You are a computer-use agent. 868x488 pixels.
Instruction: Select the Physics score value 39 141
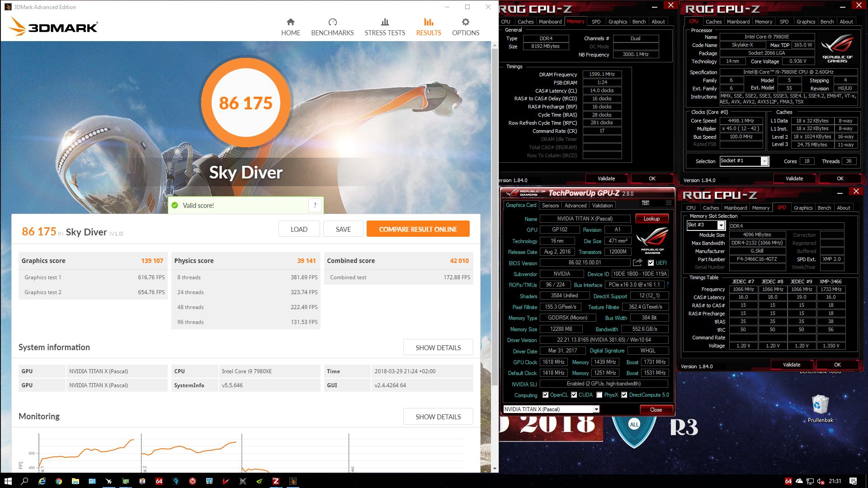[306, 261]
